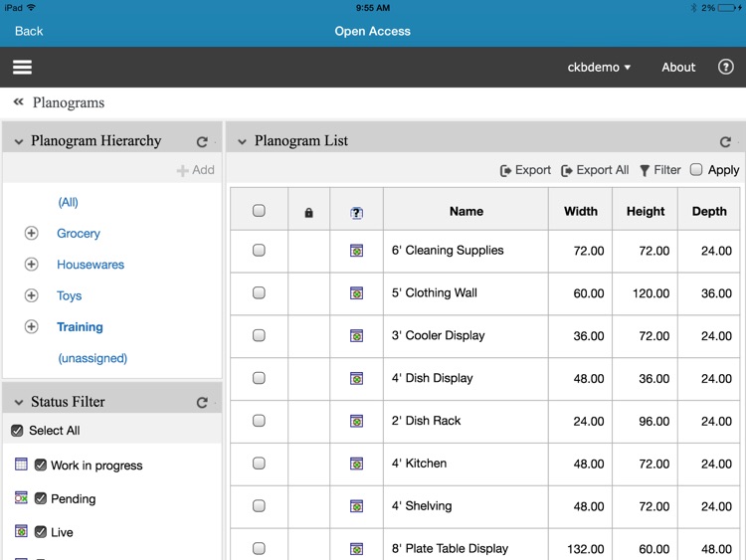Collapse the Planogram Hierarchy panel
746x560 pixels.
[19, 142]
